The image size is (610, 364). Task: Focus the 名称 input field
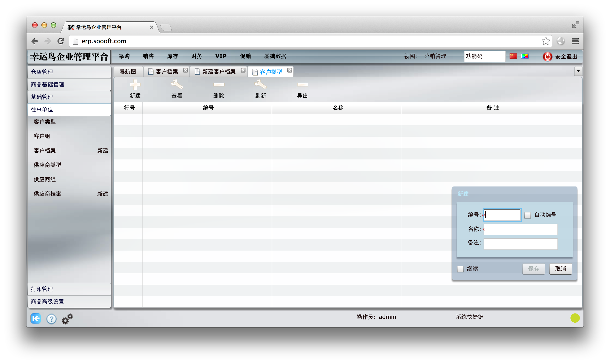tap(521, 229)
